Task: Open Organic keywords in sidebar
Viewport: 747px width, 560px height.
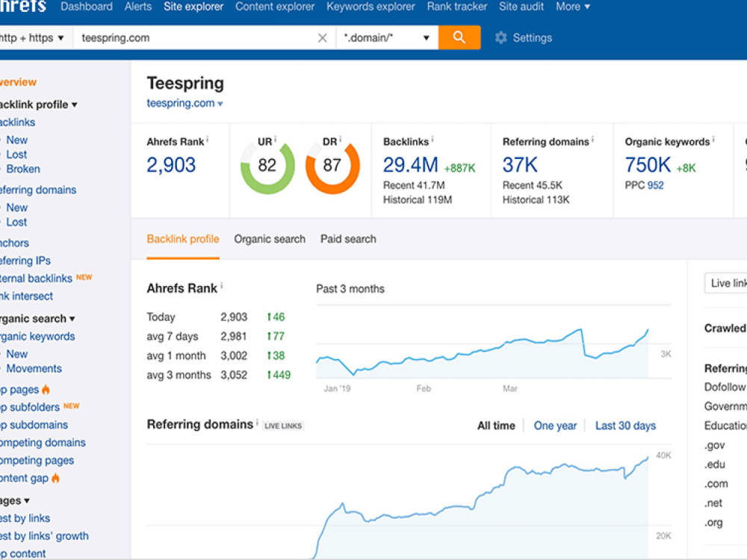Action: coord(37,337)
